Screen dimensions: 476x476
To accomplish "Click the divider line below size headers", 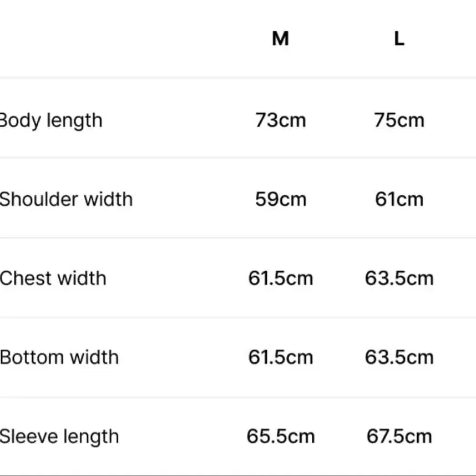I will click(x=238, y=78).
